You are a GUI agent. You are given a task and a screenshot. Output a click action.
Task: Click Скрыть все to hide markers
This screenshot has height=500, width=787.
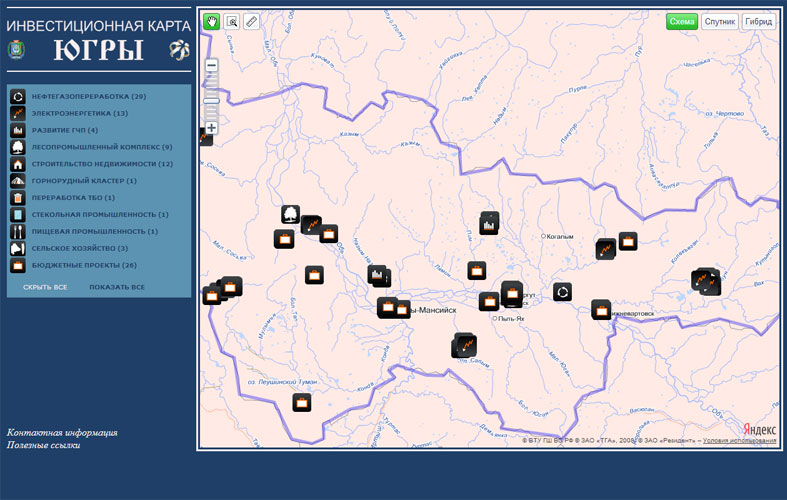(x=45, y=287)
